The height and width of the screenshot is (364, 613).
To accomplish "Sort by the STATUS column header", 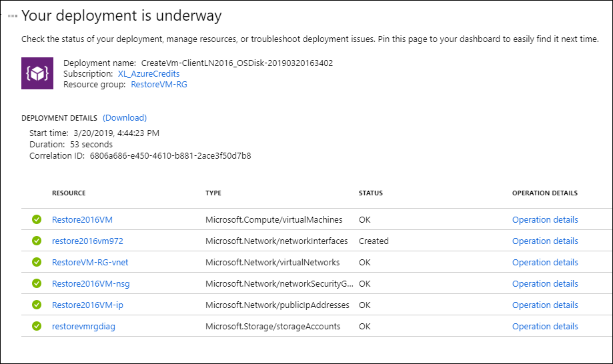I will click(371, 193).
